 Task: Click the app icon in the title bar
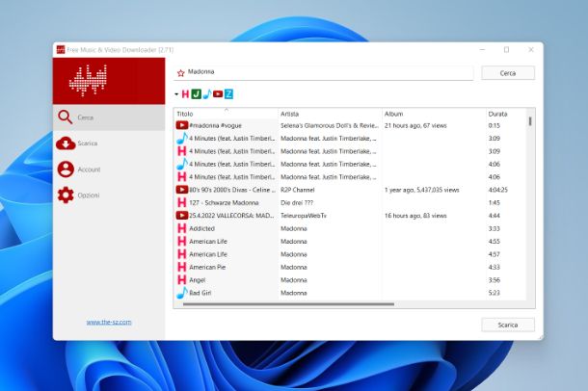click(x=61, y=49)
